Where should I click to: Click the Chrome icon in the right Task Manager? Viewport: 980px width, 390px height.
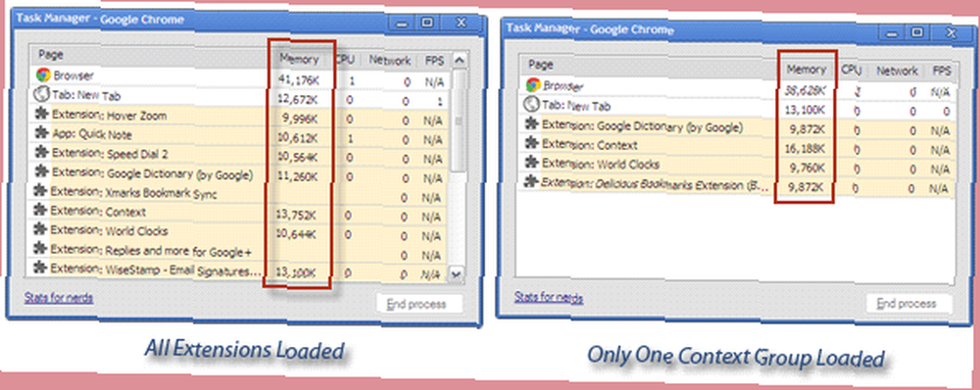click(x=533, y=85)
